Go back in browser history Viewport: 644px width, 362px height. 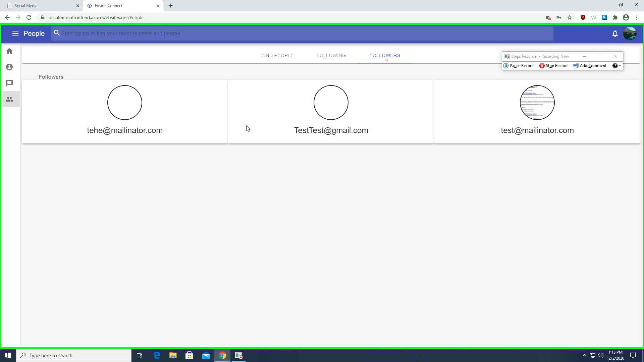coord(7,17)
